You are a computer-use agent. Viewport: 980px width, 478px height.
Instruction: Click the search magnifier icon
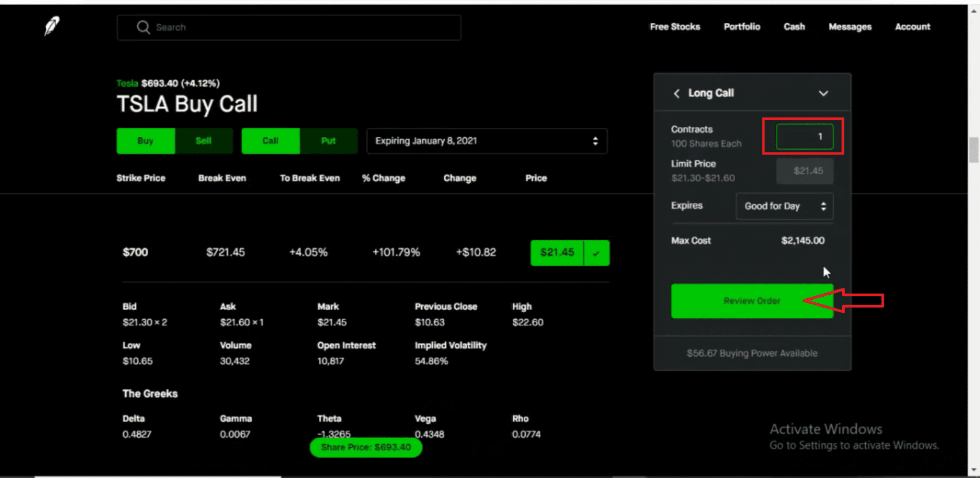click(143, 27)
